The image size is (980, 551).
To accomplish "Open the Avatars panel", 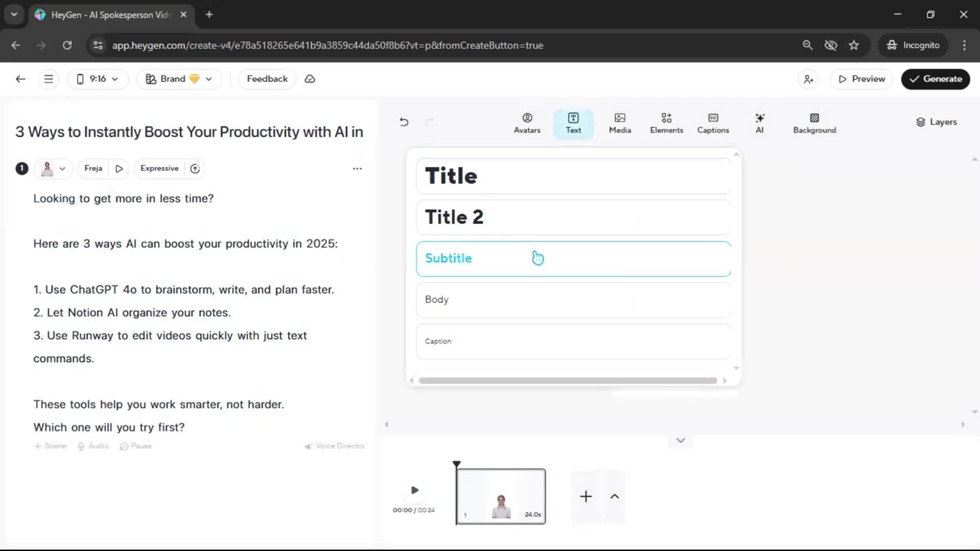I will coord(527,123).
